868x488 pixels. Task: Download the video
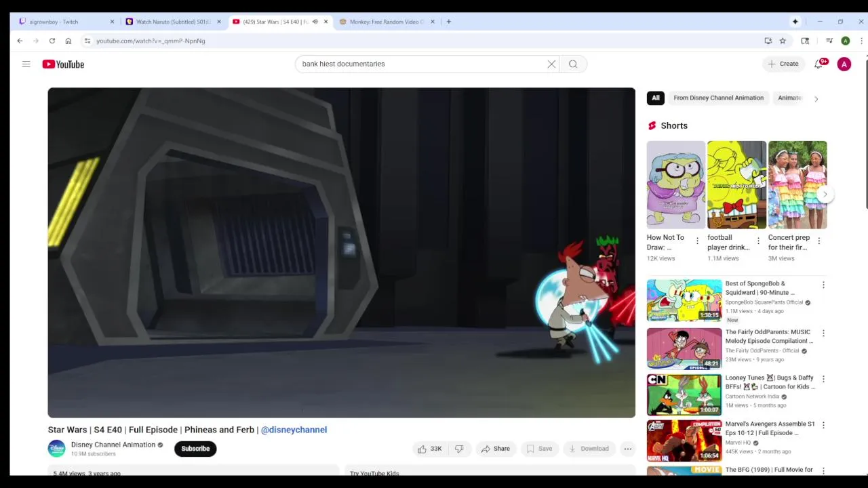tap(589, 449)
